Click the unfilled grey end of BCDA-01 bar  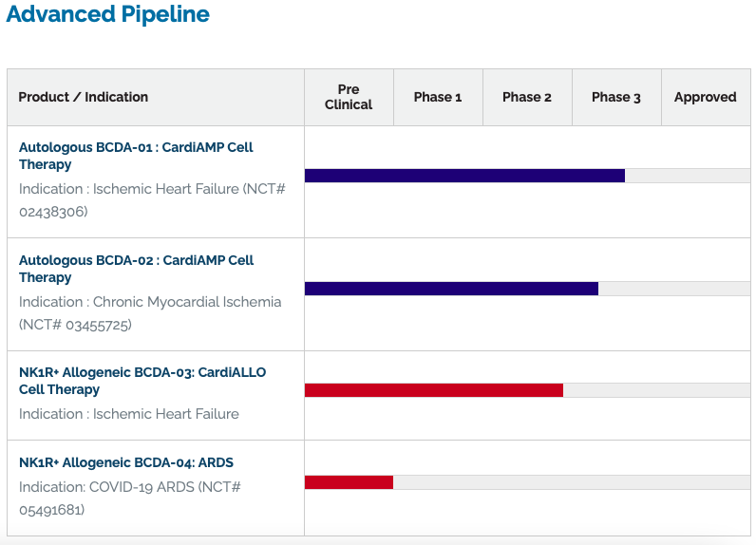688,176
